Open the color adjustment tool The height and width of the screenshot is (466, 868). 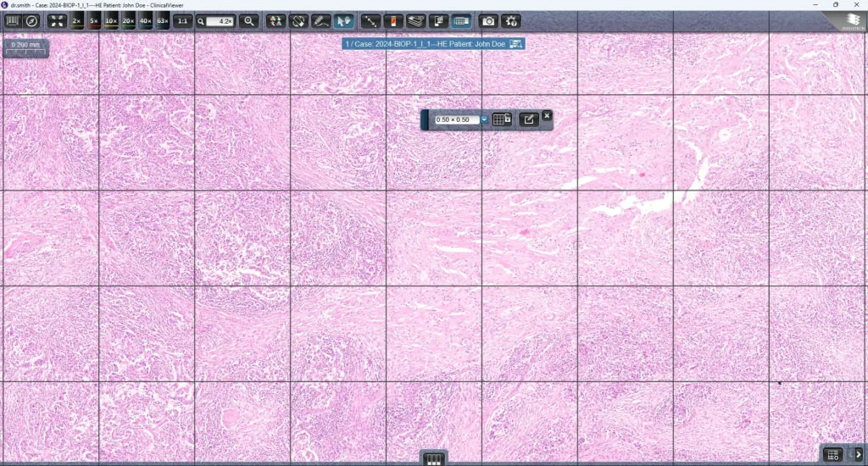pyautogui.click(x=275, y=21)
